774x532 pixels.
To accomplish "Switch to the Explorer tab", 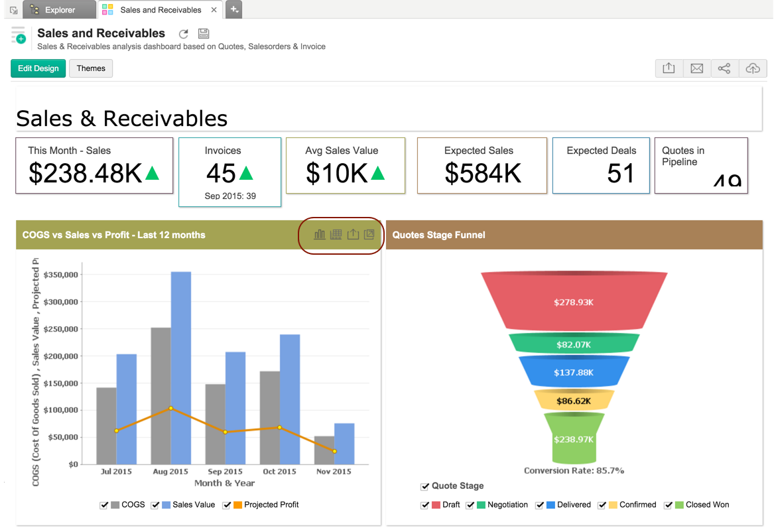I will coord(60,10).
